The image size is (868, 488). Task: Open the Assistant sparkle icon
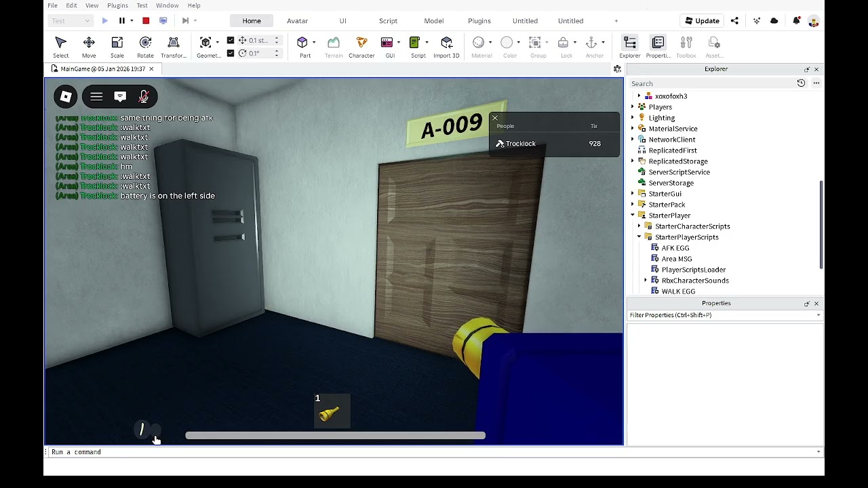(x=757, y=21)
